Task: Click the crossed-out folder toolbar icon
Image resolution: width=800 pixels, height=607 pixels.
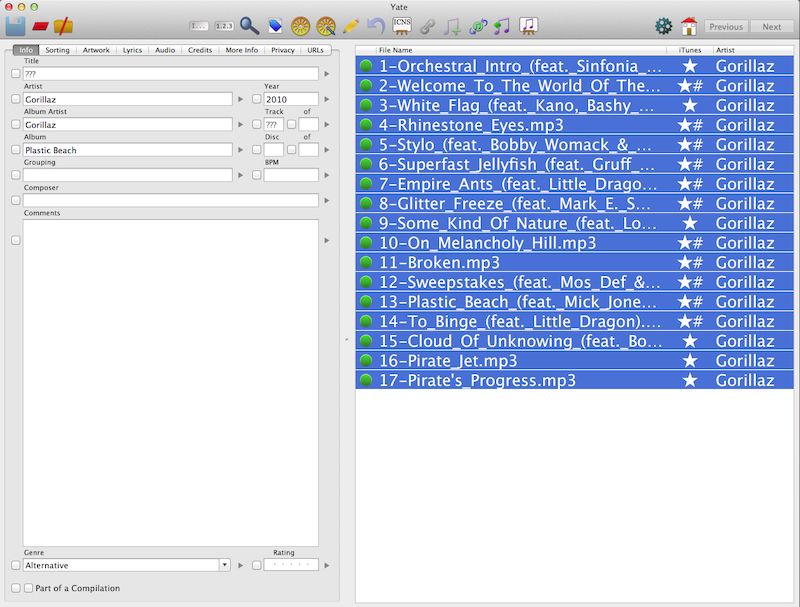Action: [x=64, y=26]
